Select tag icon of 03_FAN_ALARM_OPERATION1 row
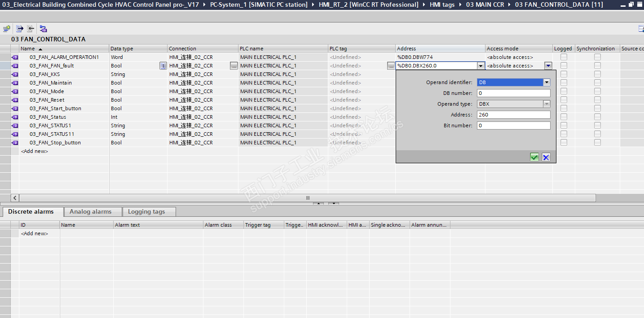Screen dimensions: 644x318 (x=15, y=57)
